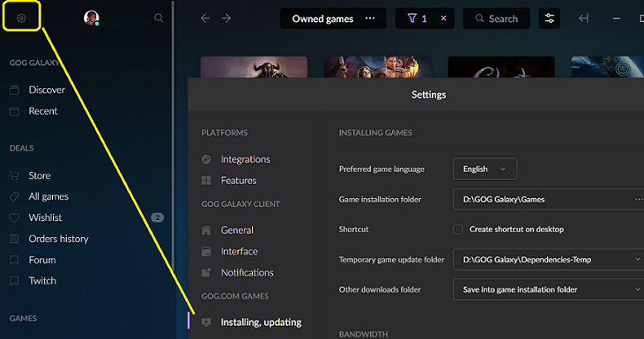Collapse sidebar with the arrow-bar icon
644x339 pixels.
pyautogui.click(x=584, y=18)
